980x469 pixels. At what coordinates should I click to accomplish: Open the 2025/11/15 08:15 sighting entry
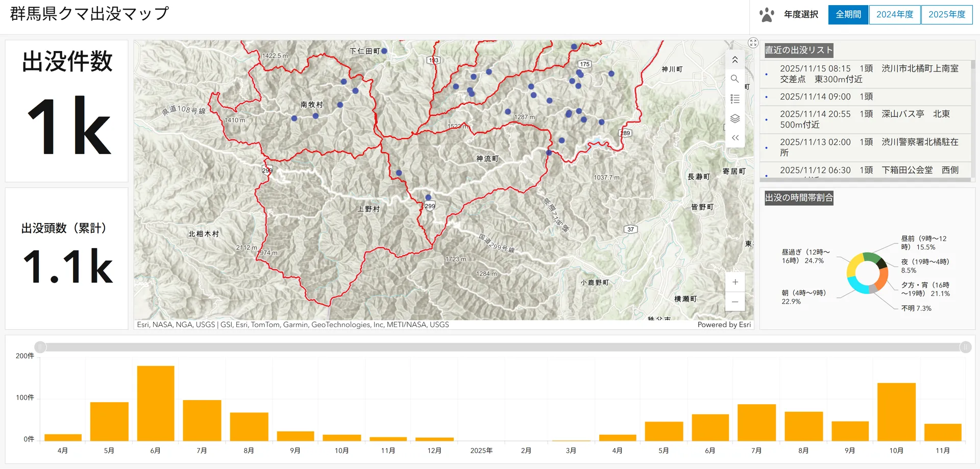click(x=868, y=74)
